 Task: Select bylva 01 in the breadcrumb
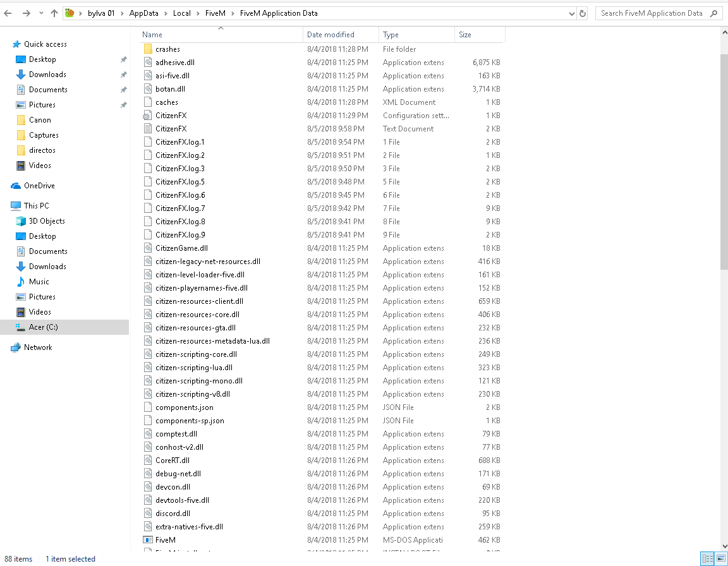(x=100, y=13)
